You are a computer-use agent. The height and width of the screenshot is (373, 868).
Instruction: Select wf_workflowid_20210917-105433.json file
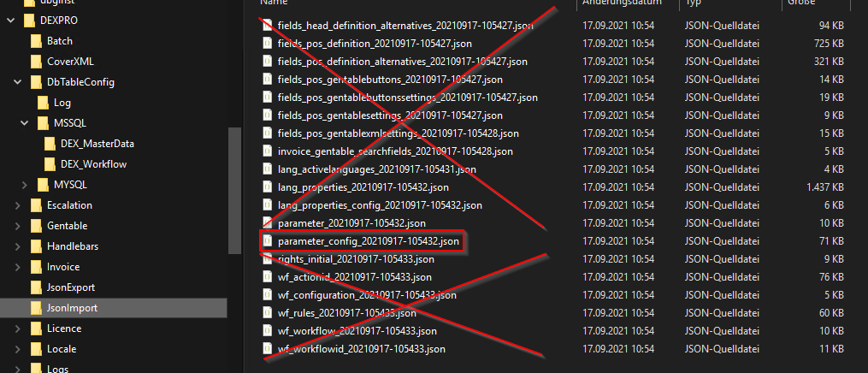pyautogui.click(x=362, y=349)
